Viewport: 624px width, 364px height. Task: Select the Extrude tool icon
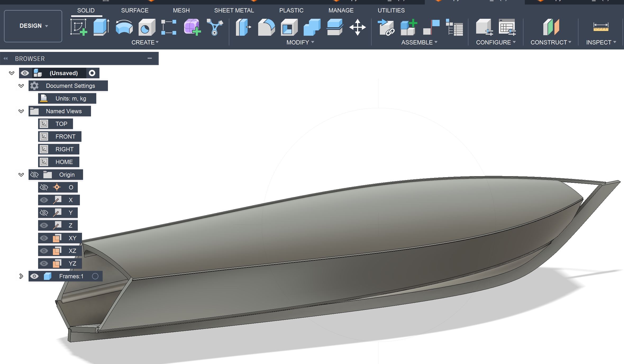tap(101, 27)
